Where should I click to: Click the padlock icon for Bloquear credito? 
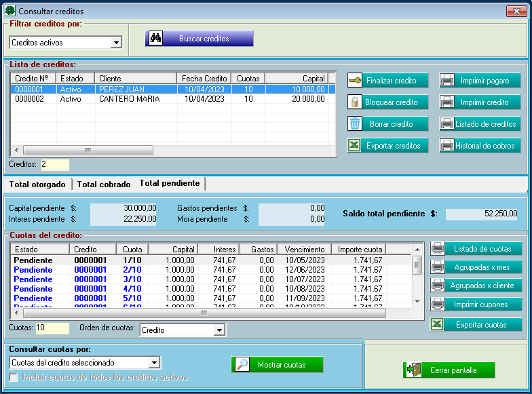355,102
